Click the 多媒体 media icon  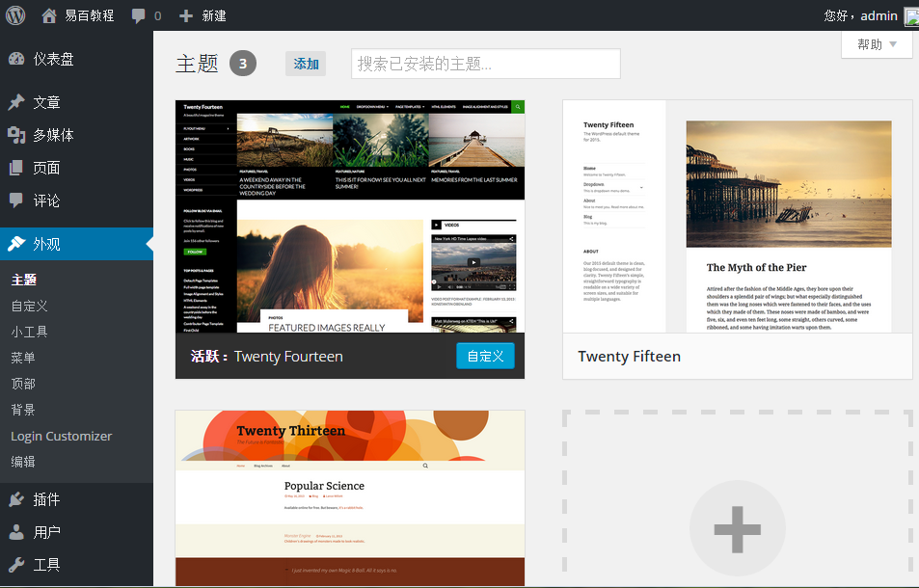(16, 135)
